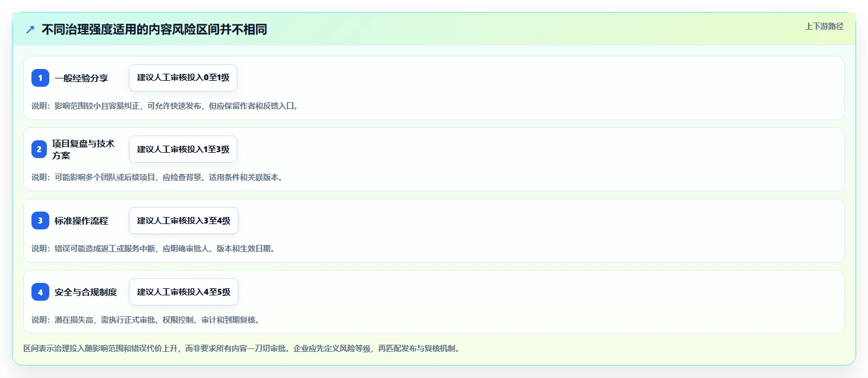Click the arrow icon beside the header title

click(30, 29)
